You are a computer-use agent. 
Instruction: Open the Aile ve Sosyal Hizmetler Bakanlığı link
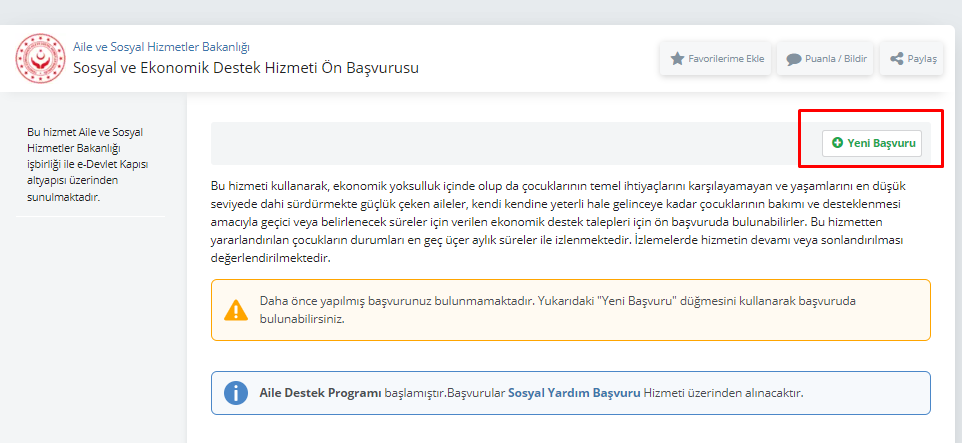point(161,47)
